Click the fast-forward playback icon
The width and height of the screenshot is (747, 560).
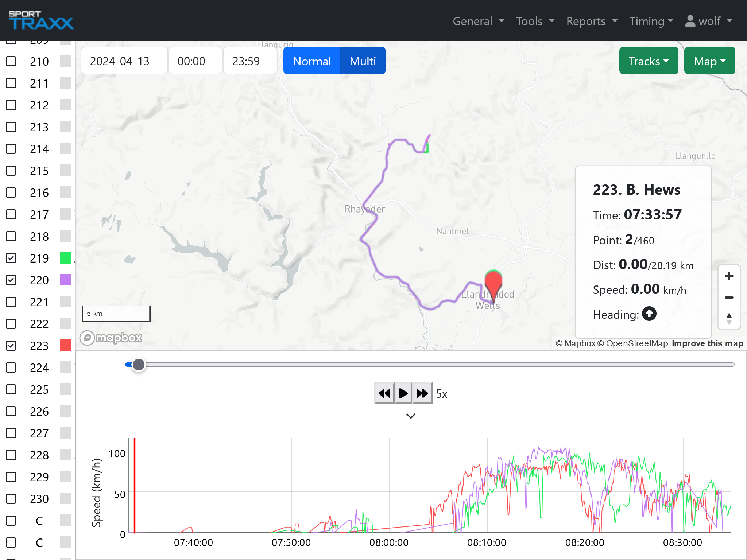pos(422,393)
